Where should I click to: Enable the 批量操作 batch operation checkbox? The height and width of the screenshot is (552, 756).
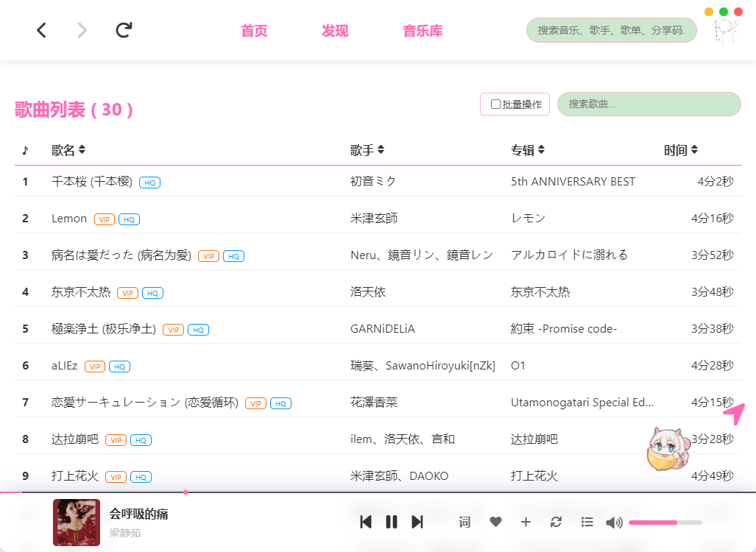click(495, 104)
